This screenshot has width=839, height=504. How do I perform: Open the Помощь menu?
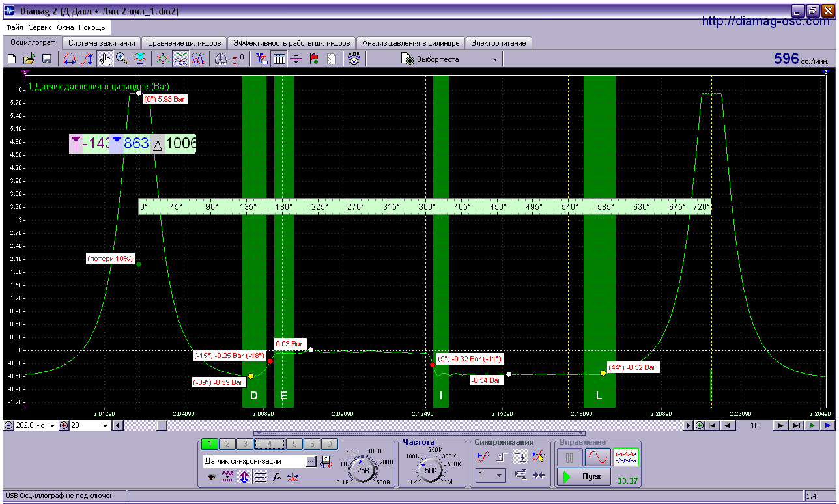click(x=92, y=28)
